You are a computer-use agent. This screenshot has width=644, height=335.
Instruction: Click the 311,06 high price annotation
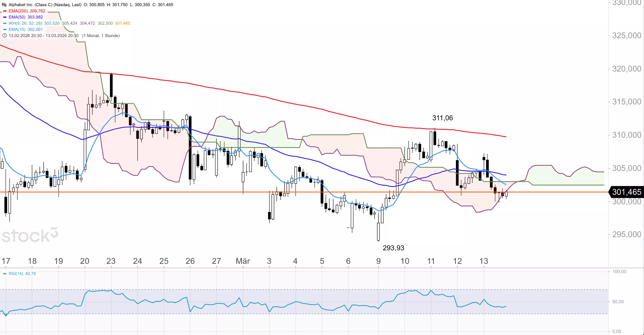pos(442,118)
